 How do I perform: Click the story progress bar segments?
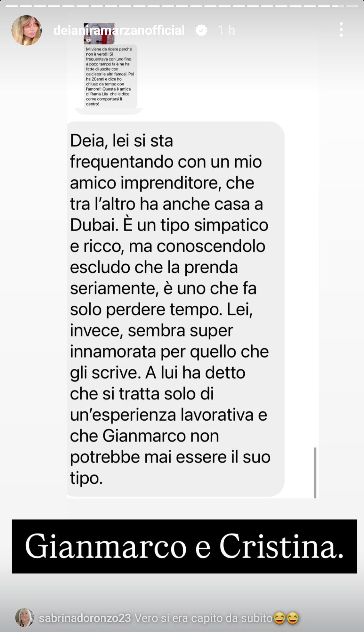[182, 6]
